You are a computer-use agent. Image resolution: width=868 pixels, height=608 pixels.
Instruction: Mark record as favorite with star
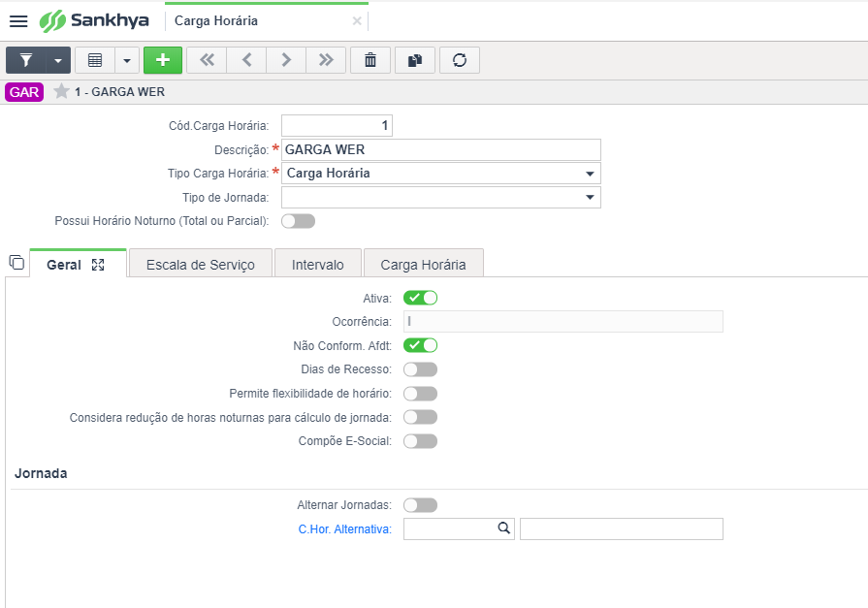(61, 91)
